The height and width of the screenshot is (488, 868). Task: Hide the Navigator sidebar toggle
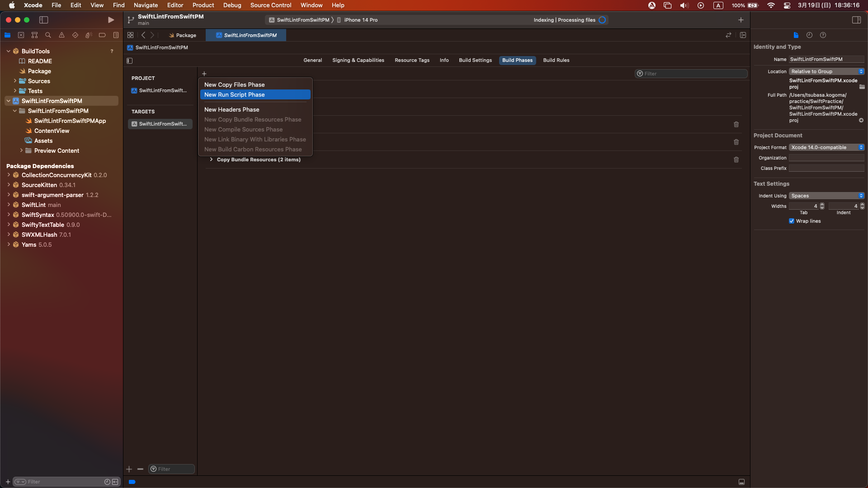(x=44, y=20)
